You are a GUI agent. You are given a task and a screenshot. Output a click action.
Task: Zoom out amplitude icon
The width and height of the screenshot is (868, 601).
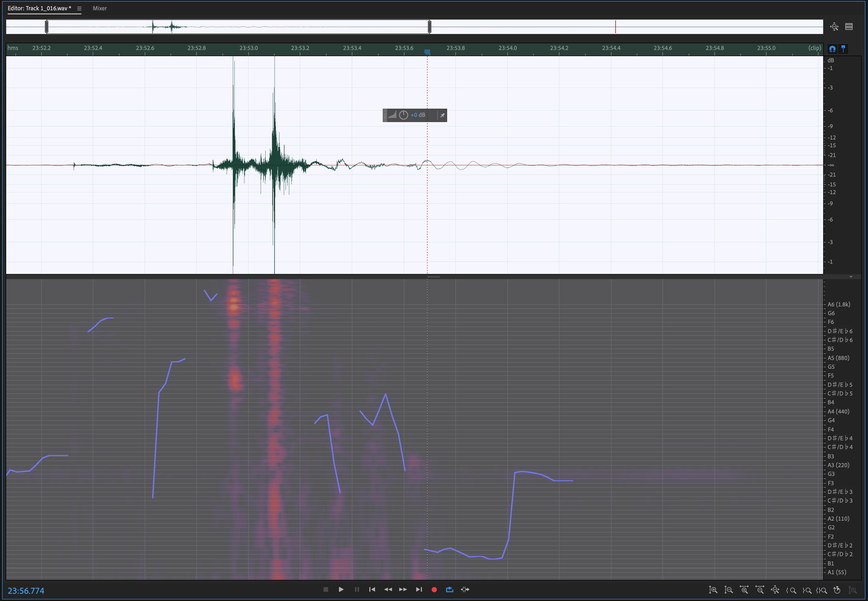click(x=728, y=590)
